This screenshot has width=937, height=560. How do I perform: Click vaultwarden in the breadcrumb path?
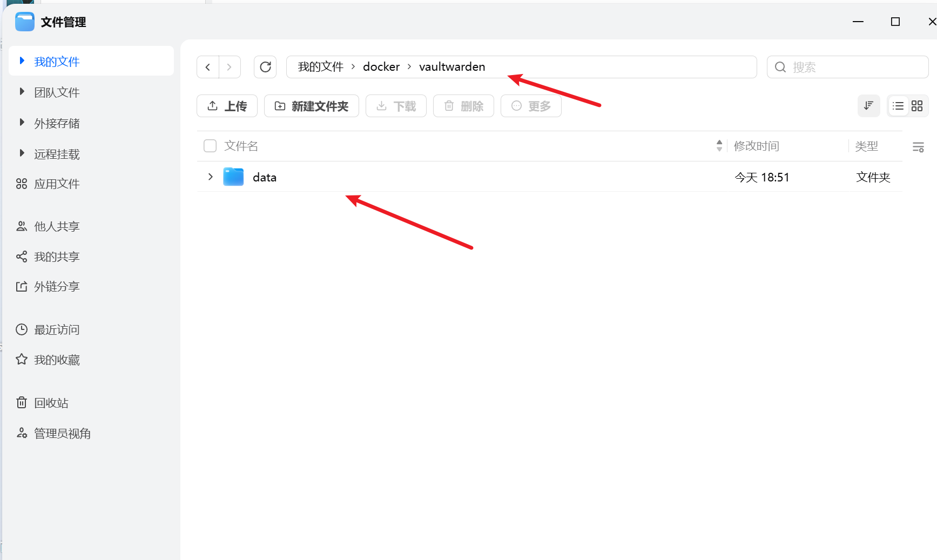(x=452, y=66)
